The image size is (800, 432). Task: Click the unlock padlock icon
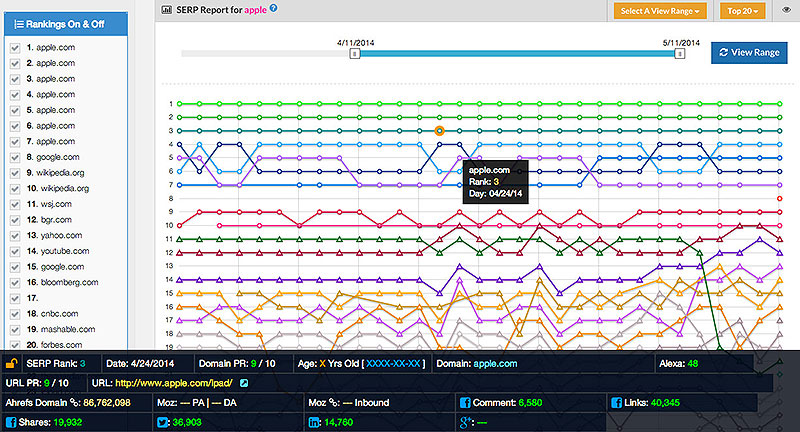point(11,364)
